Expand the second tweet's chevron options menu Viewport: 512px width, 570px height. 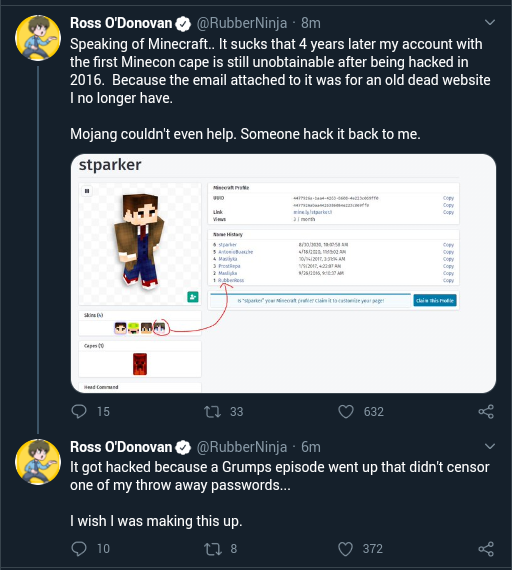click(490, 446)
